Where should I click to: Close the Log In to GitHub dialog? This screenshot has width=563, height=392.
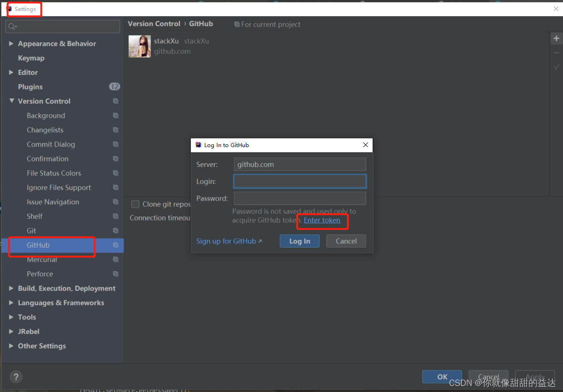coord(366,145)
